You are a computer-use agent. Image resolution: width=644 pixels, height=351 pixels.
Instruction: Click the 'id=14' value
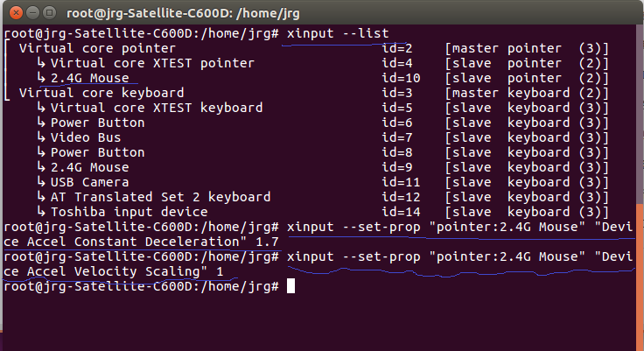pyautogui.click(x=401, y=212)
